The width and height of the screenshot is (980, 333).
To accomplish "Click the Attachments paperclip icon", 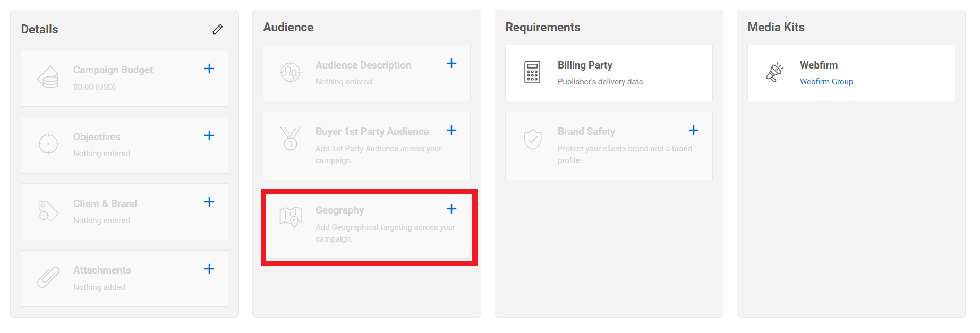I will point(48,277).
